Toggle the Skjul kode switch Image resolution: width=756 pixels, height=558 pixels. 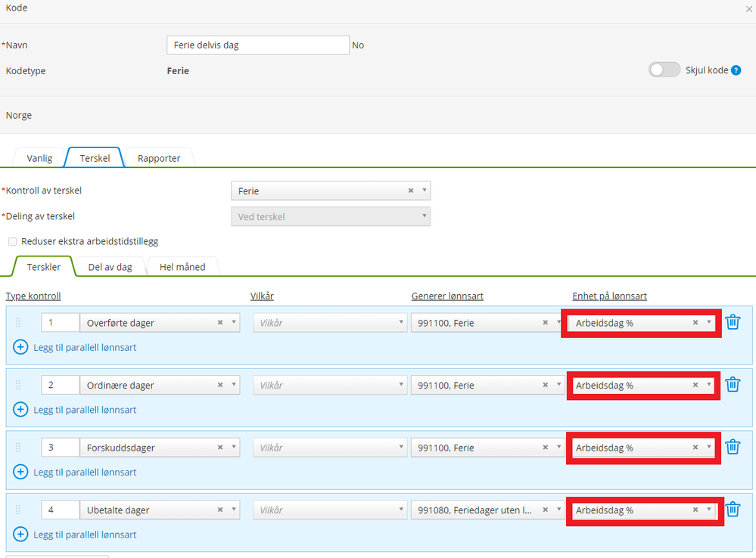coord(664,70)
